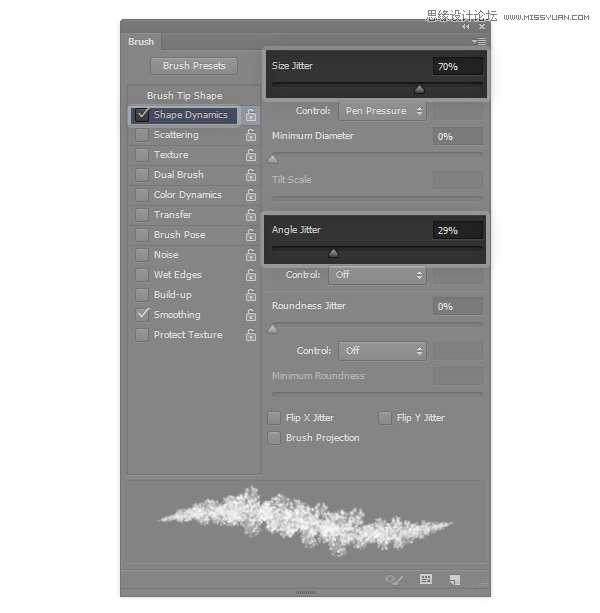Open the Angle Jitter Control dropdown
The image size is (600, 613).
pos(378,275)
